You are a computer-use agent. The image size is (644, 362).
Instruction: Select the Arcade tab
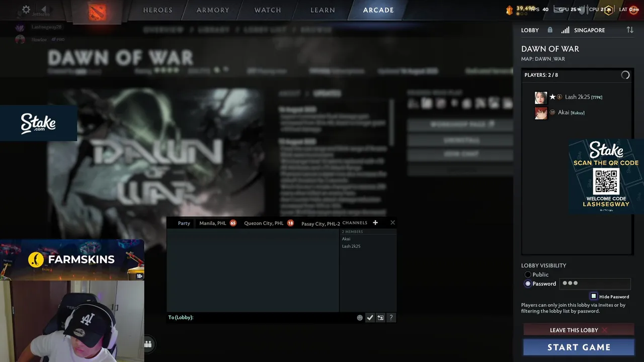click(378, 10)
